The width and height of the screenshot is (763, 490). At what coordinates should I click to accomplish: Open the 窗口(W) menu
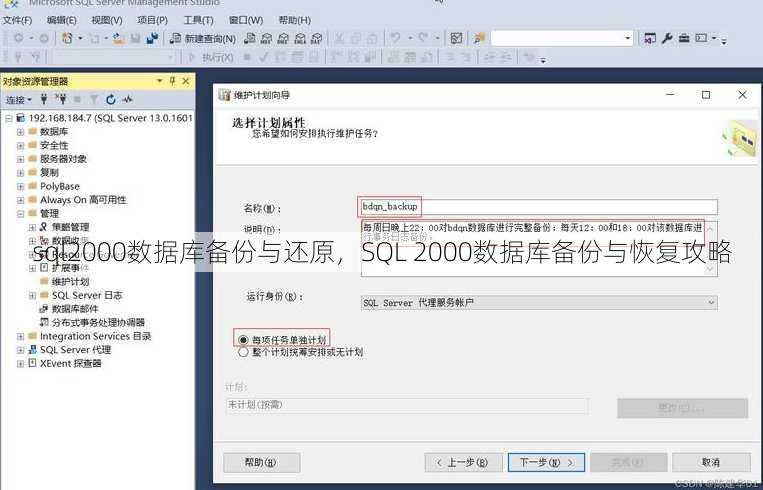click(x=246, y=20)
